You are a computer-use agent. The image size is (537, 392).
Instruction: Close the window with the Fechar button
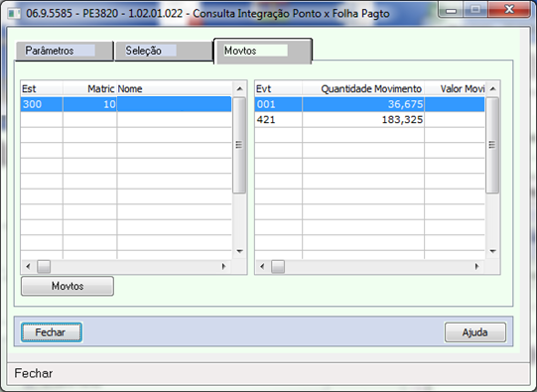(52, 332)
